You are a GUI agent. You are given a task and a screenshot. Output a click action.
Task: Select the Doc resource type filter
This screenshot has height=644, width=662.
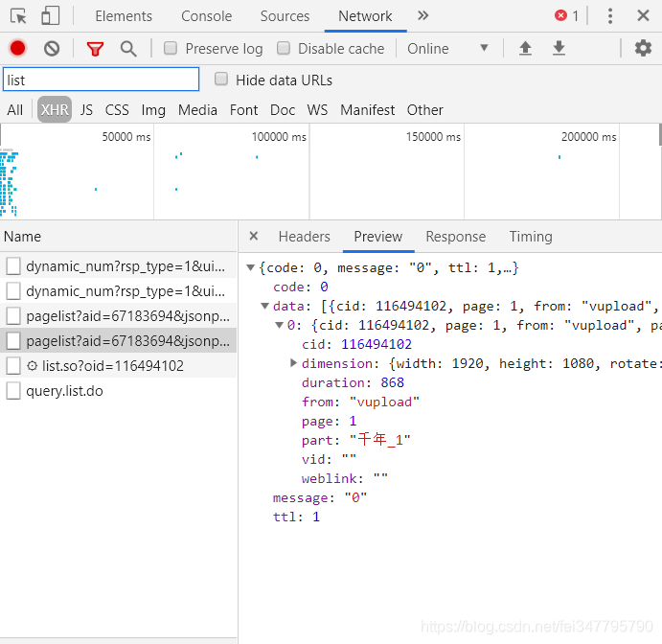pos(283,110)
